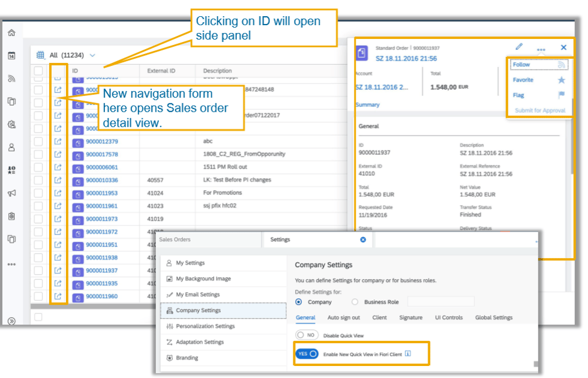Open the UI Controls tab

click(449, 317)
